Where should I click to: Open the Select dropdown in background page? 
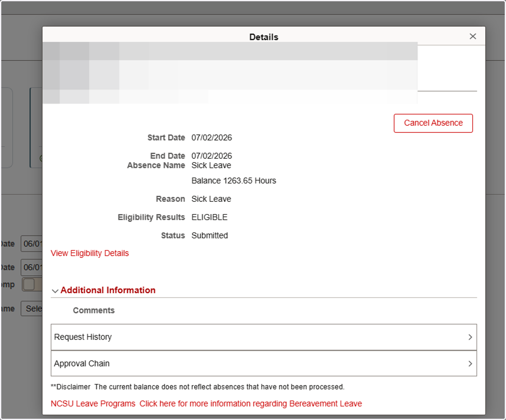(32, 308)
